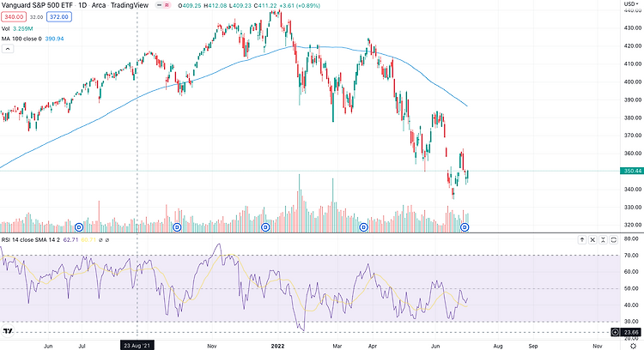Click the 2022 label on the time axis

[x=277, y=346]
